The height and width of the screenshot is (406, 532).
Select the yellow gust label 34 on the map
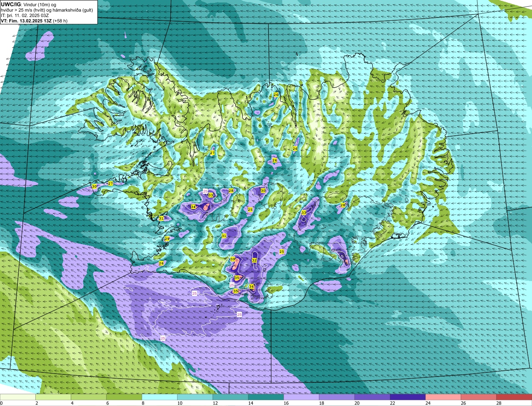pos(193,207)
